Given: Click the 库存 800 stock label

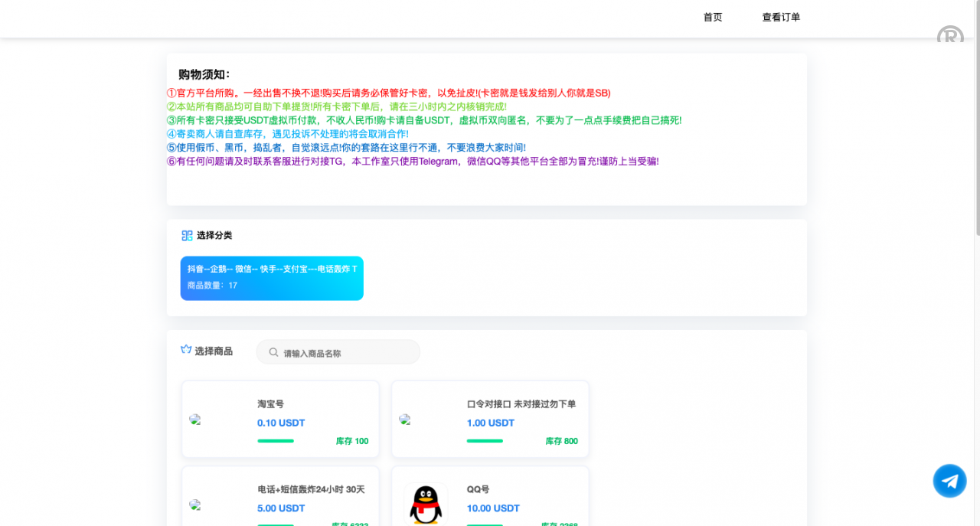Looking at the screenshot, I should pos(561,441).
